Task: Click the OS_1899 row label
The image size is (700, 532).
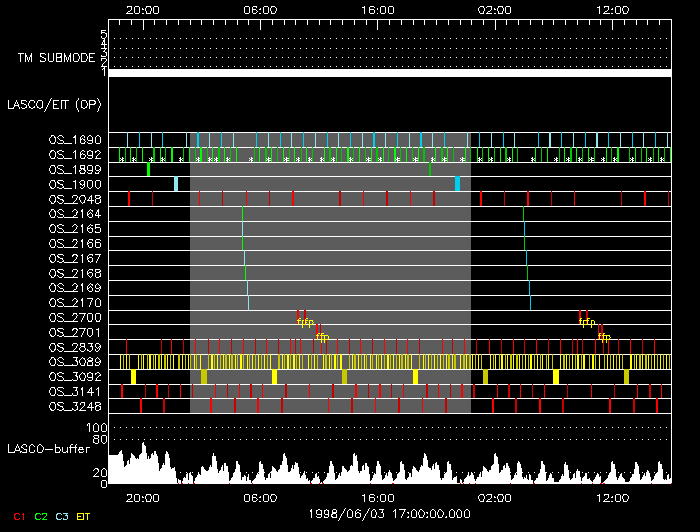Action: pos(75,170)
